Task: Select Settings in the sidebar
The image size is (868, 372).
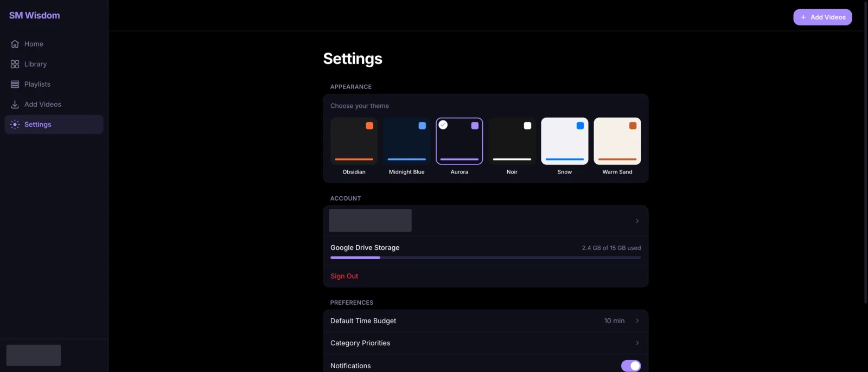Action: click(x=54, y=124)
